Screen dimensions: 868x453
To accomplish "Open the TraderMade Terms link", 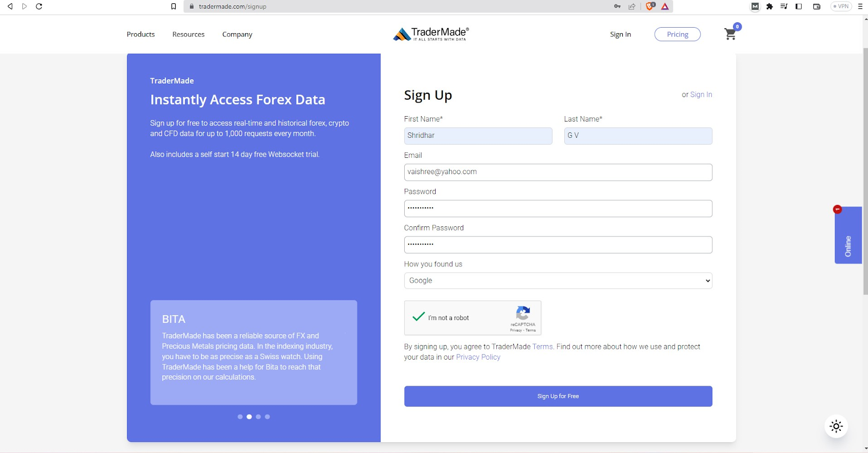I will click(542, 347).
